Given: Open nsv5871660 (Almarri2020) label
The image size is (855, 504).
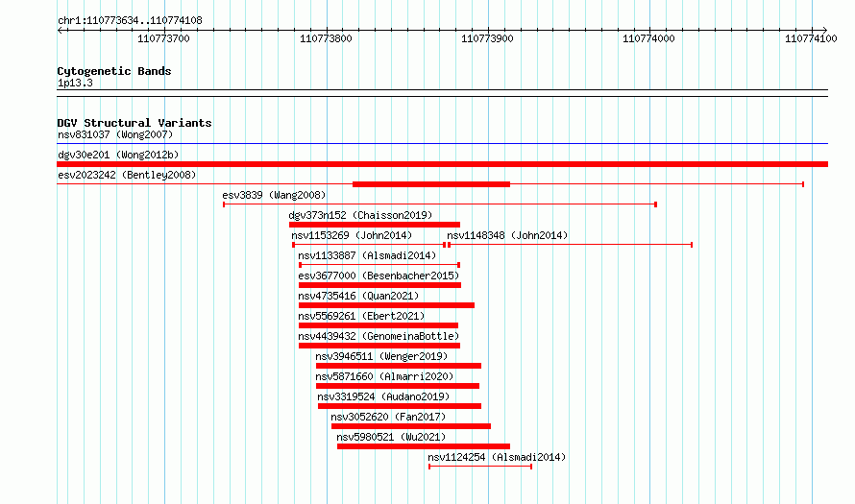Looking at the screenshot, I should [384, 376].
